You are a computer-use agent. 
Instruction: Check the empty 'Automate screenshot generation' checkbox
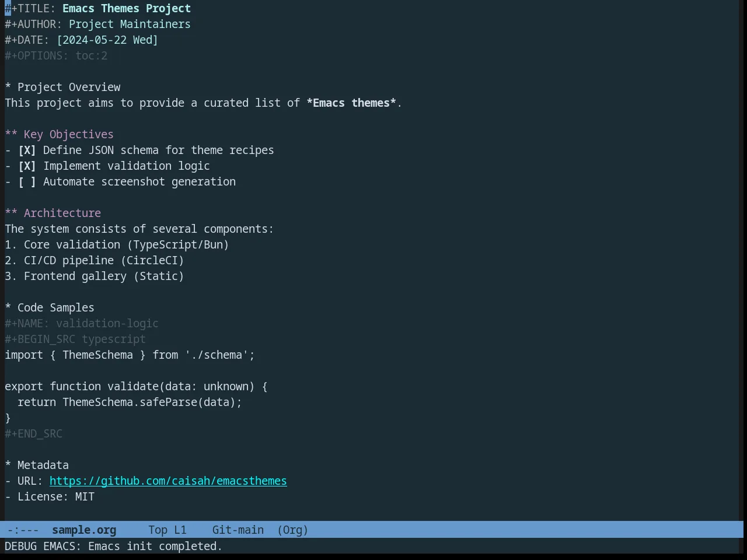27,181
